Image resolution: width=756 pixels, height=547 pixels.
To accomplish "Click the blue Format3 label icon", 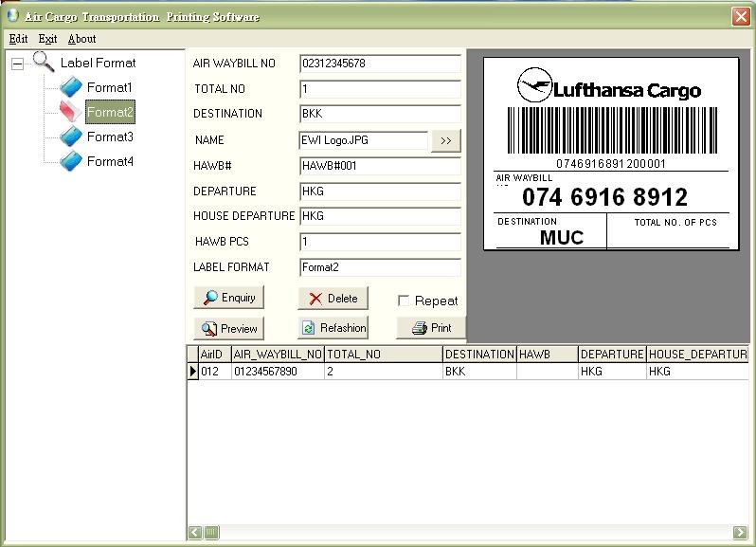I will point(71,136).
